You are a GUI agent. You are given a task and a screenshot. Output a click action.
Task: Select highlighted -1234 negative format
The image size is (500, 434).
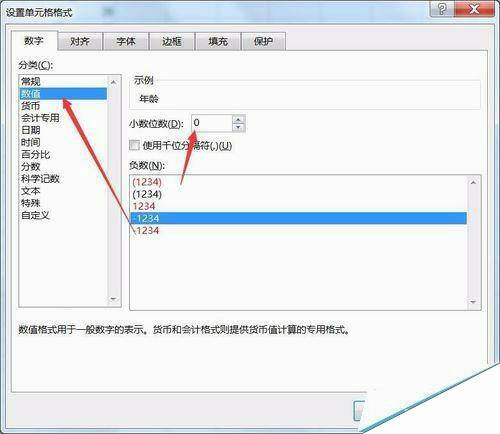point(299,218)
